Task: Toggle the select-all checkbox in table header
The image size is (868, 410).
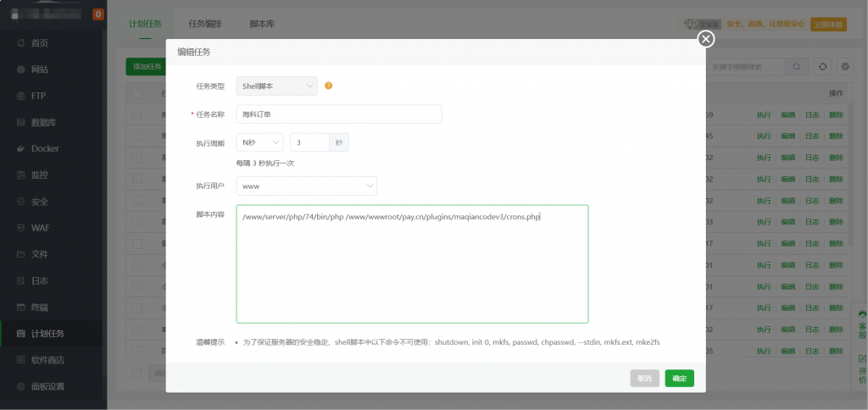Action: (137, 92)
